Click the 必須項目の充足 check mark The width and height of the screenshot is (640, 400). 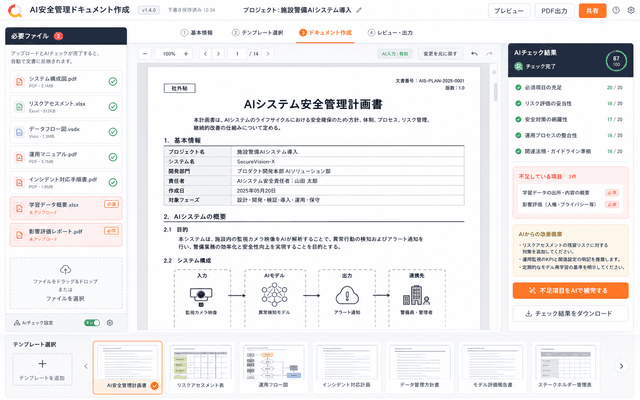518,87
